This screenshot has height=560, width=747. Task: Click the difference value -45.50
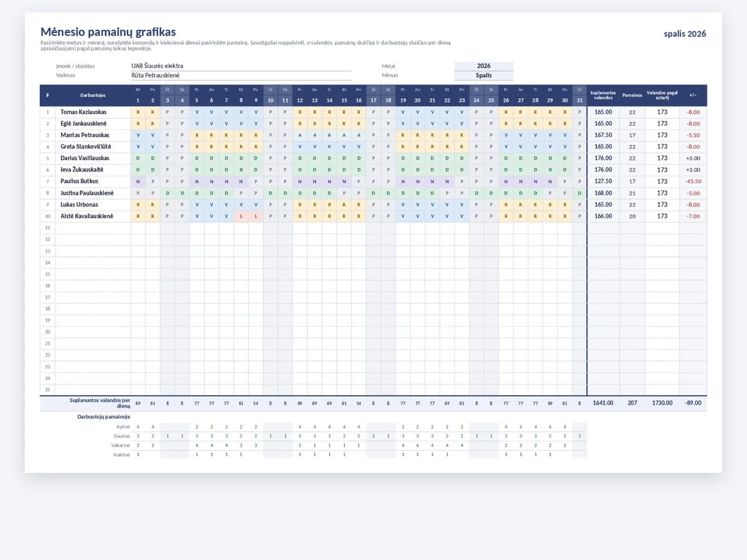[x=693, y=181]
